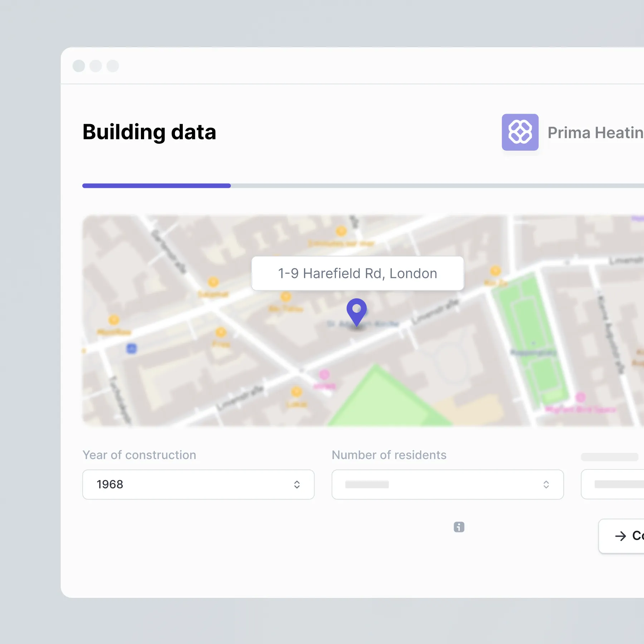Click the Year of construction label

140,455
